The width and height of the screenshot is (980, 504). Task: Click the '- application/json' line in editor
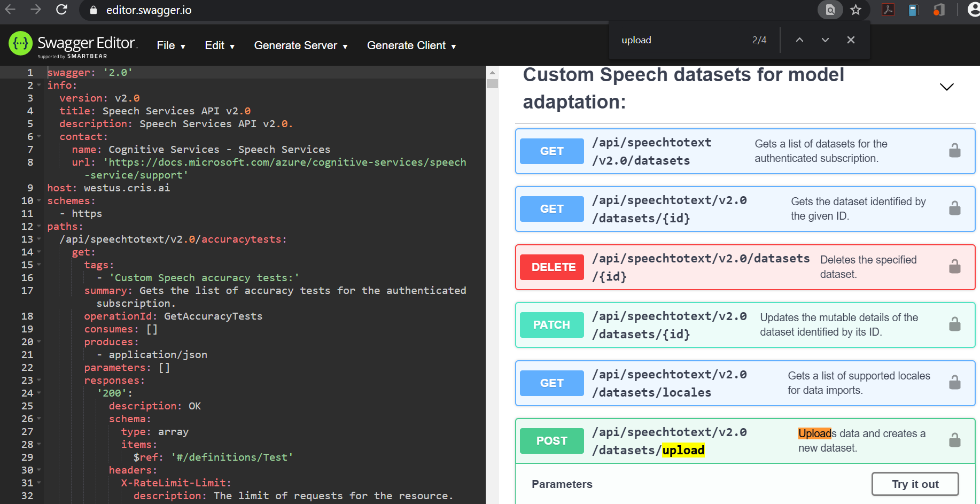click(152, 355)
